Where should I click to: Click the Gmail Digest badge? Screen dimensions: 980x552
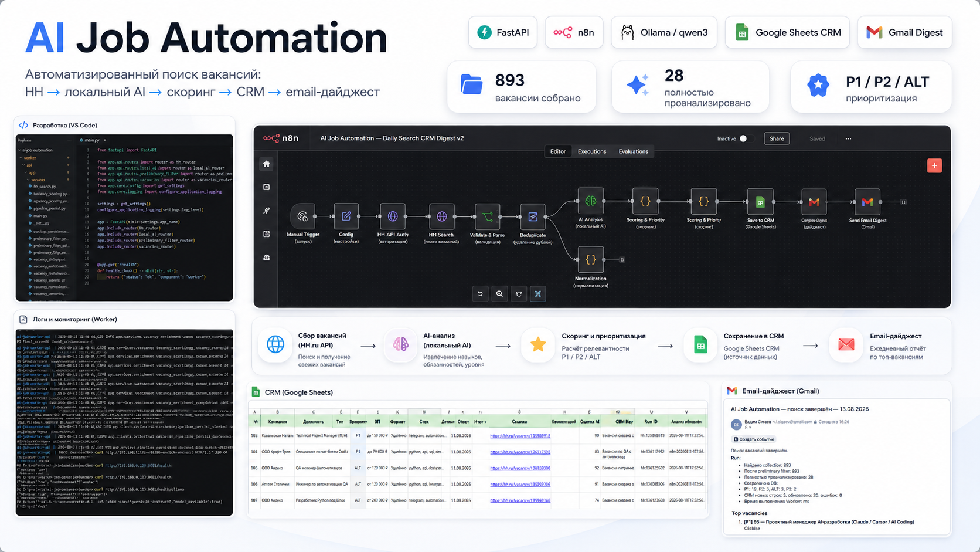point(905,32)
